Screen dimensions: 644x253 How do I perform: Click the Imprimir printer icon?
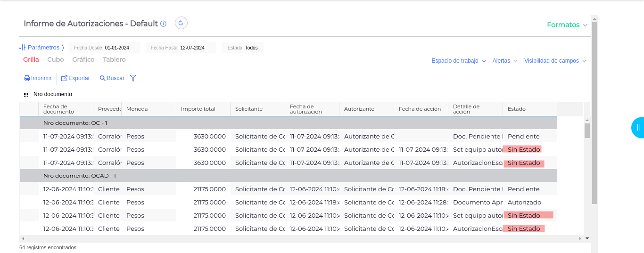(27, 78)
